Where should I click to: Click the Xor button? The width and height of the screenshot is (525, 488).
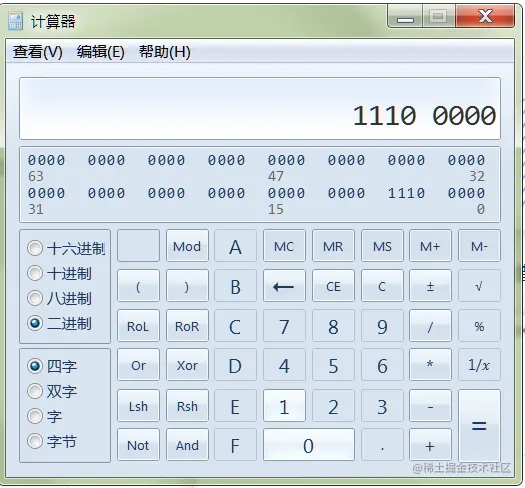(x=187, y=365)
